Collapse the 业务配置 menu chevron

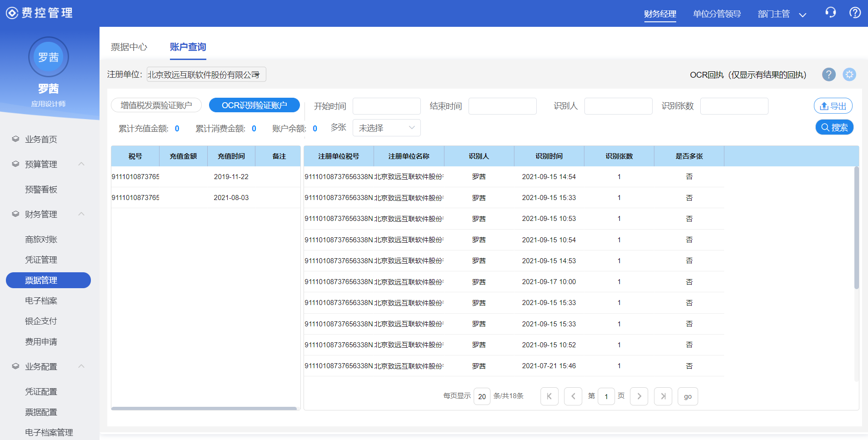click(81, 366)
